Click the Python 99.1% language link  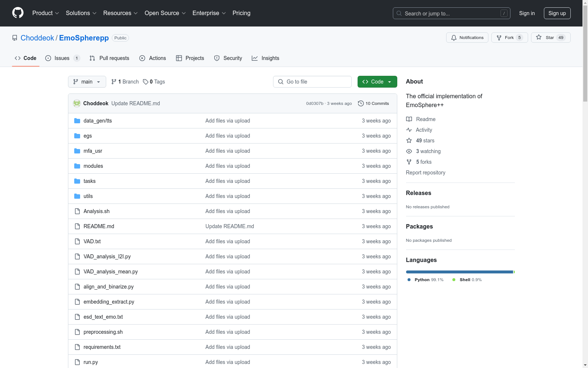(x=426, y=280)
